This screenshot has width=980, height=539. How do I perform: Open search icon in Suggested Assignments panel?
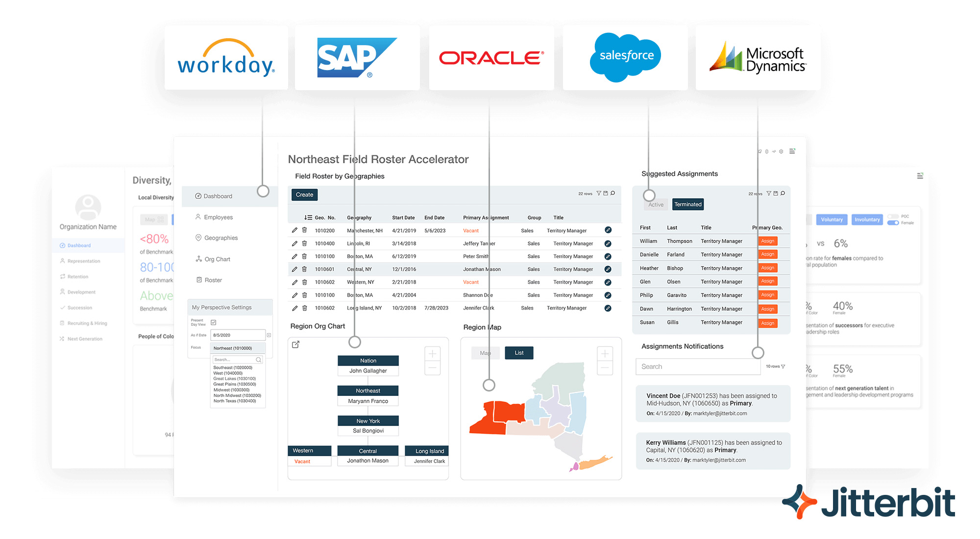click(x=783, y=194)
